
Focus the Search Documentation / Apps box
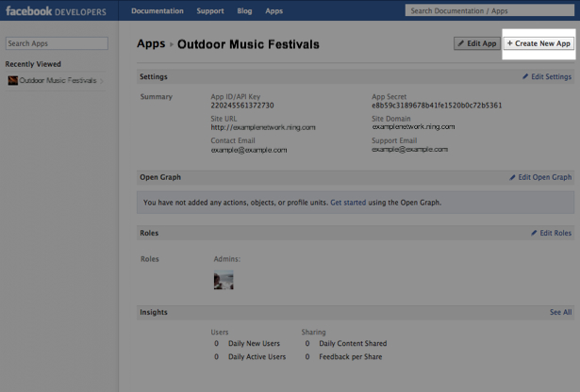click(x=489, y=10)
